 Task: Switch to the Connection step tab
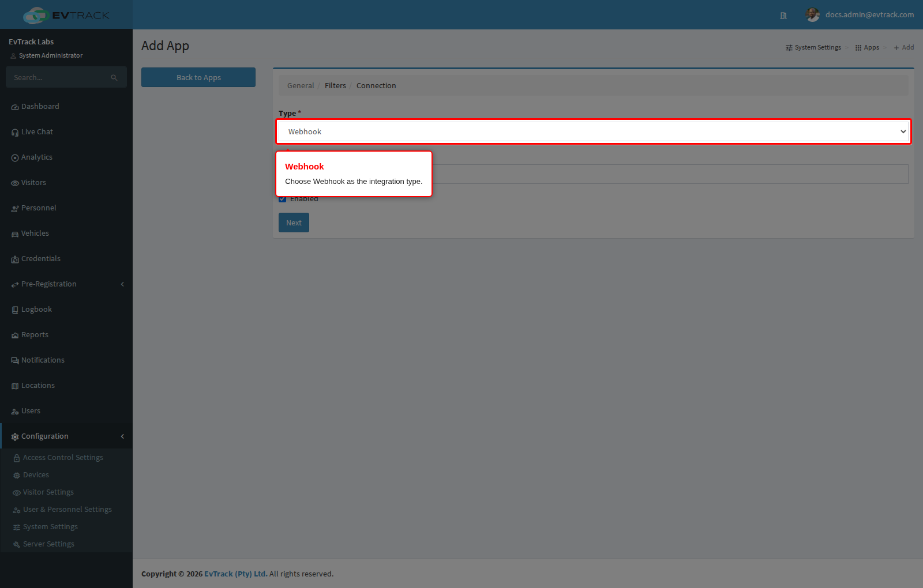[x=376, y=86]
